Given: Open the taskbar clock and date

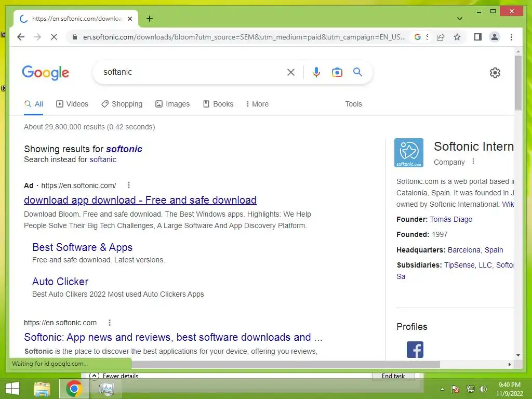Looking at the screenshot, I should pyautogui.click(x=510, y=389).
